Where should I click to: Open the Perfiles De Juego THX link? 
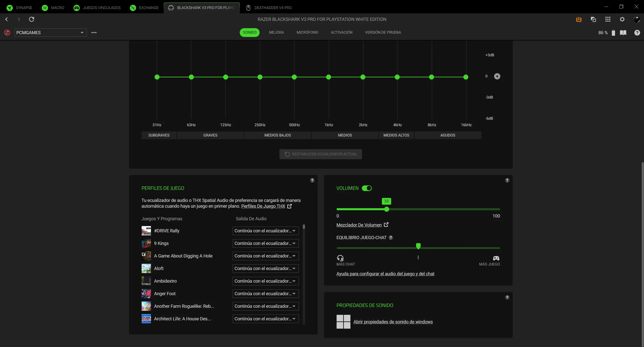(x=266, y=206)
